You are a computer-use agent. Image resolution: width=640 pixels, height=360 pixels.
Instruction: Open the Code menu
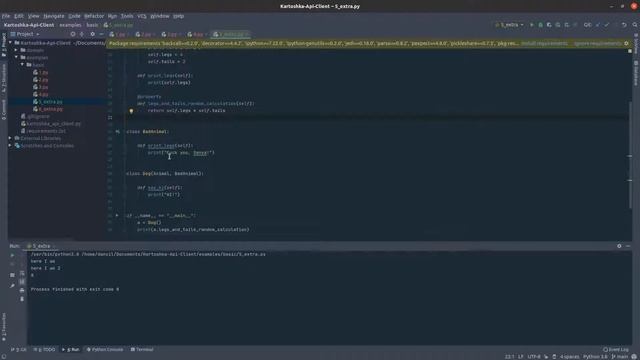point(74,16)
